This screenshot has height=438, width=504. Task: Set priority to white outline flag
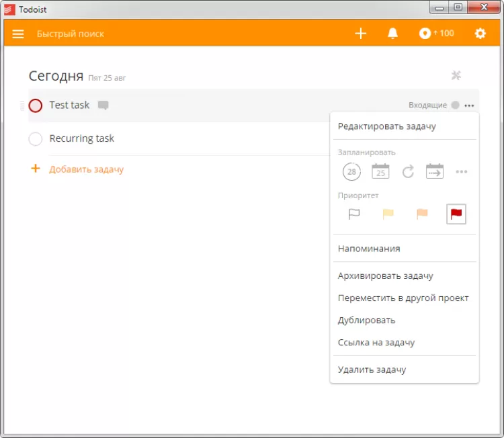[354, 214]
